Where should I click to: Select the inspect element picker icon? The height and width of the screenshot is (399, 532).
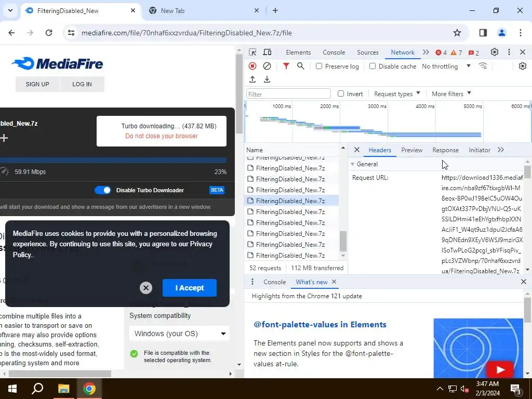click(x=252, y=52)
